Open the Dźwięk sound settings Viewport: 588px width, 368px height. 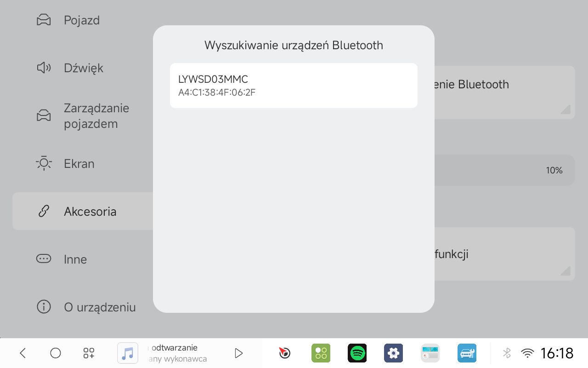coord(83,68)
